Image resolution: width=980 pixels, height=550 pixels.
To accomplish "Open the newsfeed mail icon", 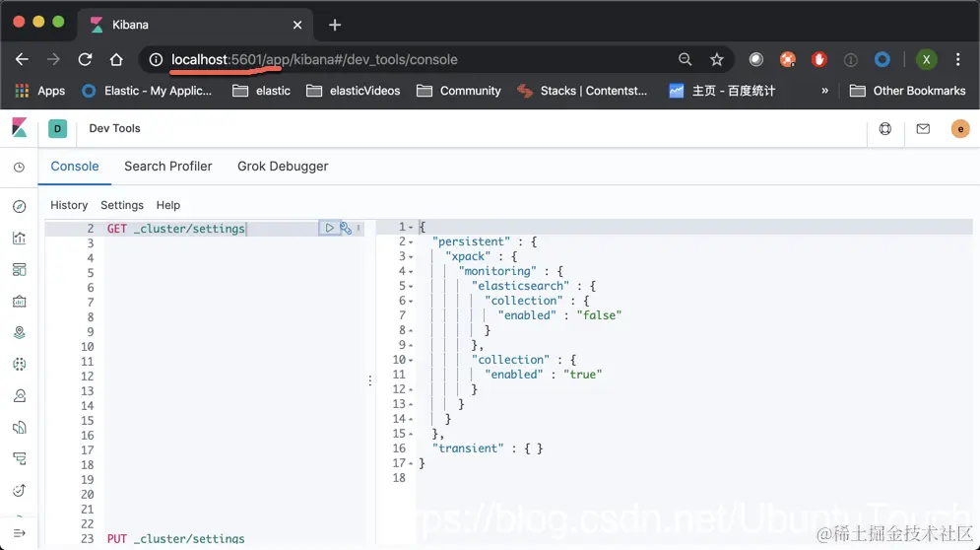I will pos(923,129).
